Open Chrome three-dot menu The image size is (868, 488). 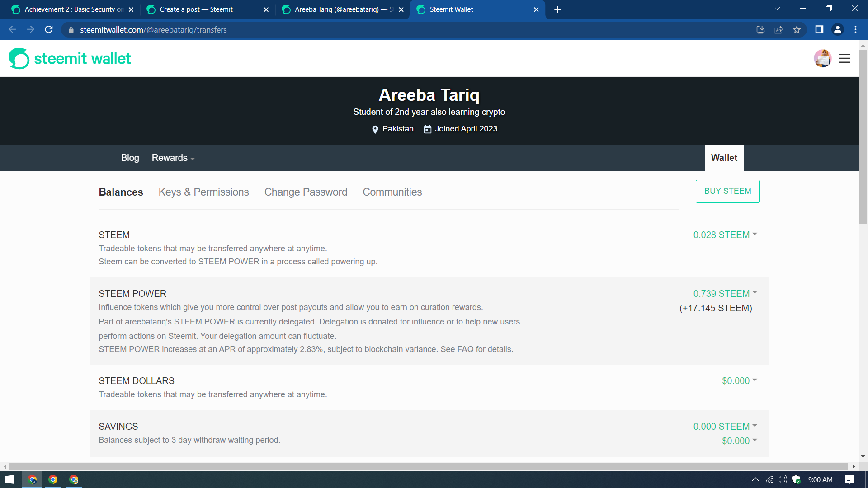click(855, 29)
